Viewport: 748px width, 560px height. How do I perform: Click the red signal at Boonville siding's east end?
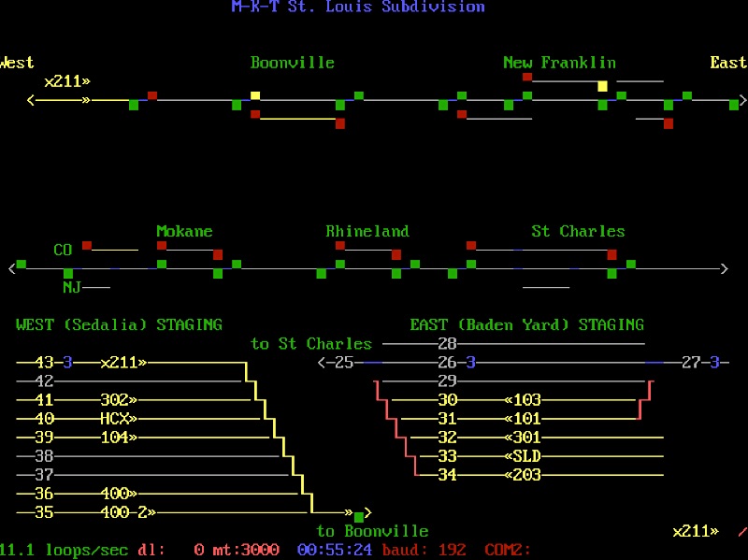(340, 123)
